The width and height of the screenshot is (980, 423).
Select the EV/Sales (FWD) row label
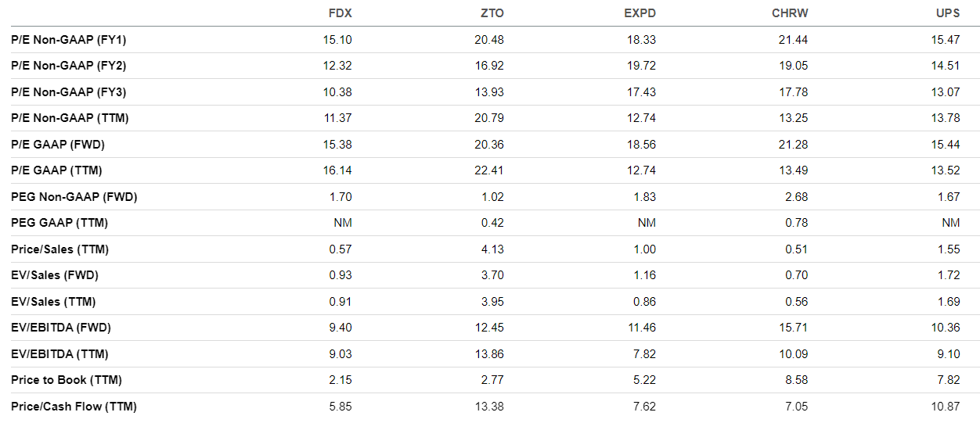[x=55, y=275]
